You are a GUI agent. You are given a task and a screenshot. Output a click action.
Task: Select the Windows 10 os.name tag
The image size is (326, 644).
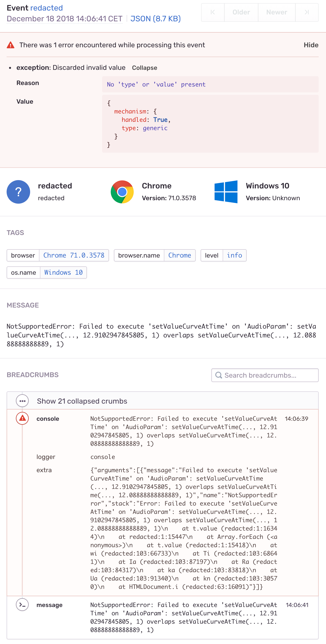point(63,272)
